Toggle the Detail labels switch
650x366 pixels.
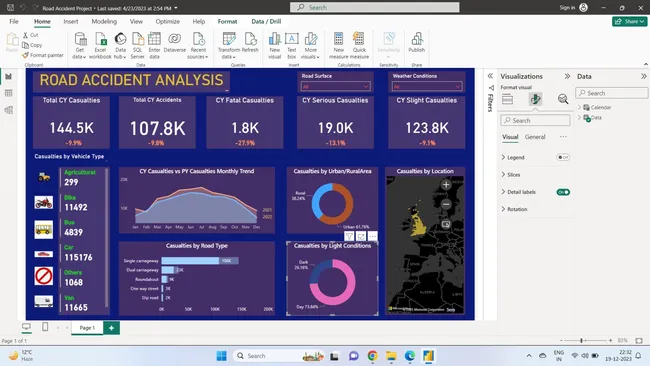tap(563, 192)
